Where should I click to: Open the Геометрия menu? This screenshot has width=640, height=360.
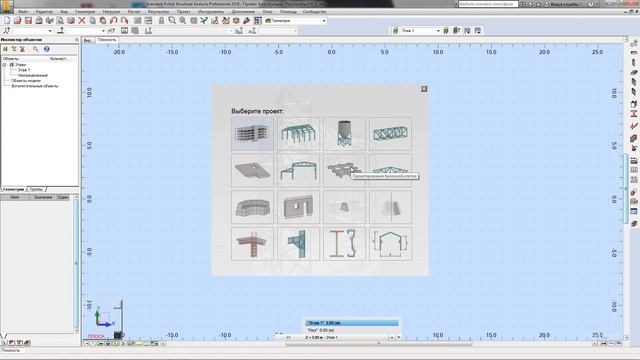click(85, 12)
